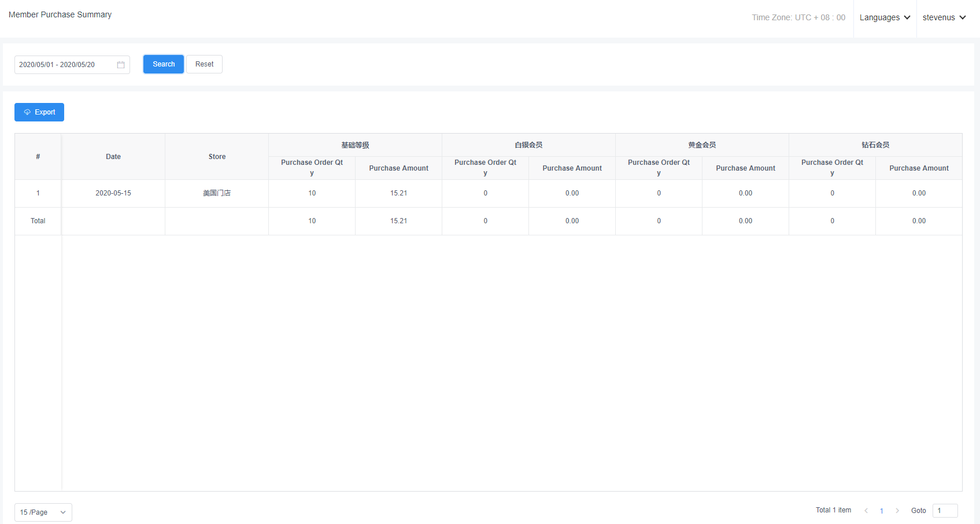Click the Store column header

[x=217, y=157]
